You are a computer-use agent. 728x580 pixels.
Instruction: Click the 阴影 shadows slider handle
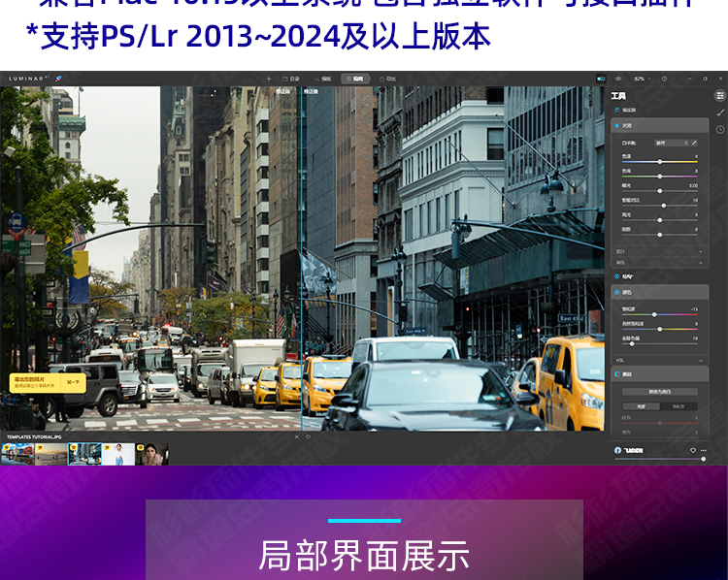660,235
